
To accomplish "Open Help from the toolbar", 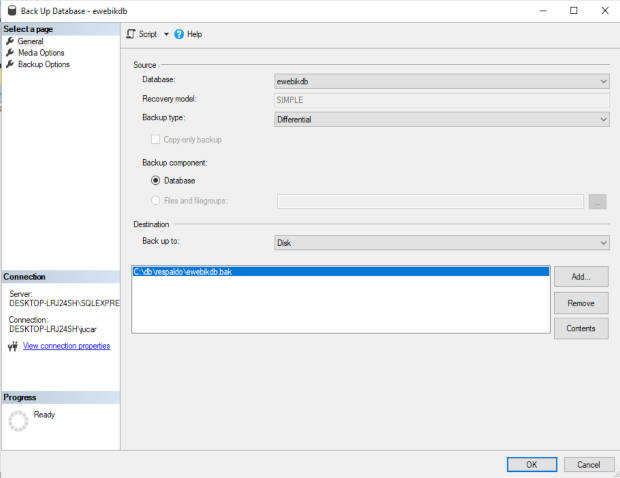I will pos(189,34).
